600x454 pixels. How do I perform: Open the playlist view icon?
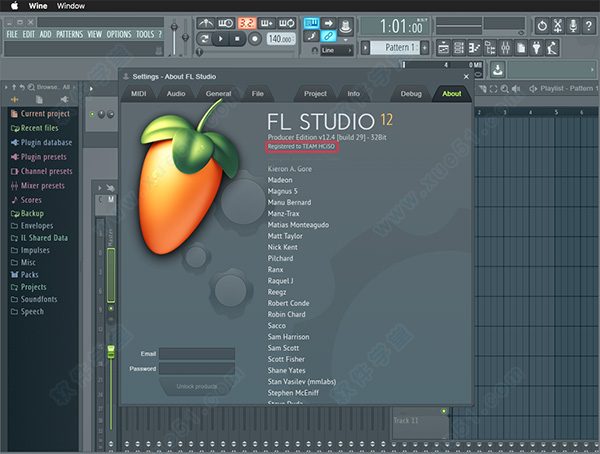click(443, 48)
